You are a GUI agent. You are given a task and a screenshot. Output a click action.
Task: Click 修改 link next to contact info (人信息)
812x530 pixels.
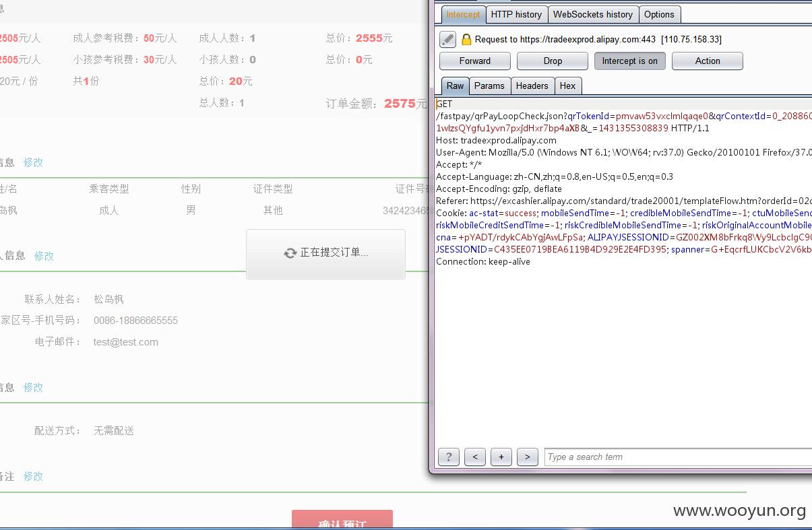coord(44,256)
